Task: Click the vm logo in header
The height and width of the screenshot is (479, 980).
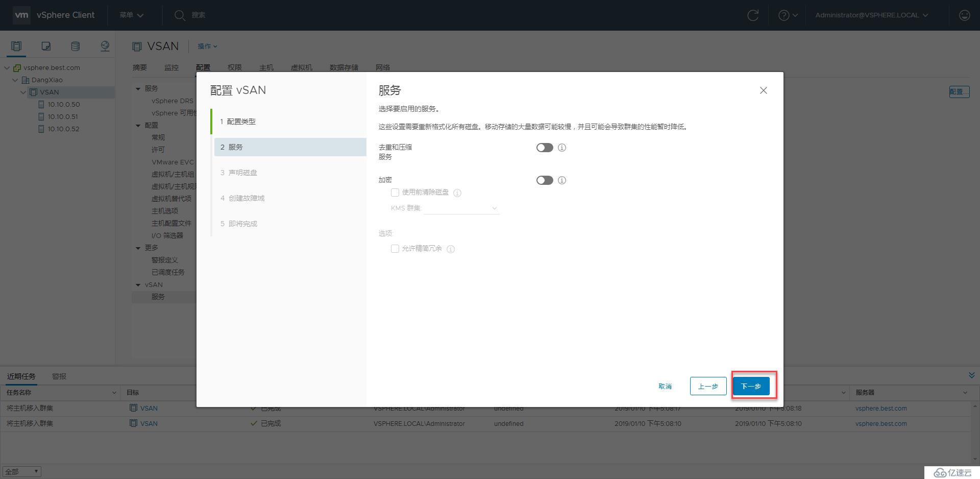Action: [x=21, y=15]
